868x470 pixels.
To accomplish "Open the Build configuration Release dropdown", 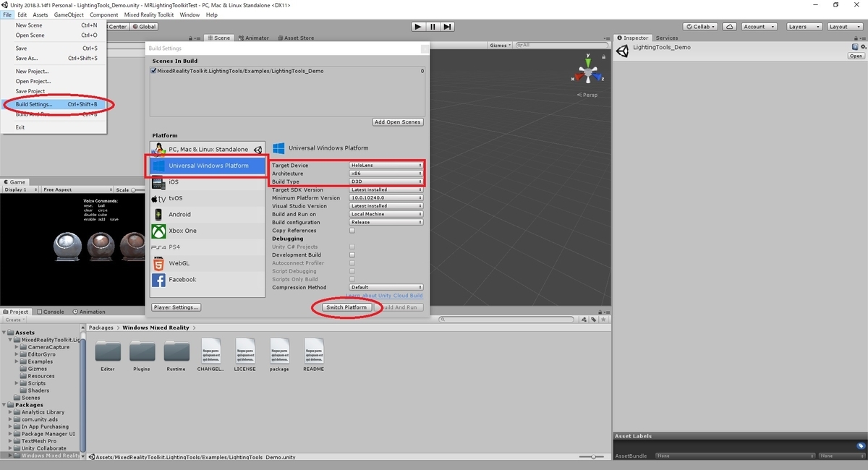I will [x=386, y=222].
